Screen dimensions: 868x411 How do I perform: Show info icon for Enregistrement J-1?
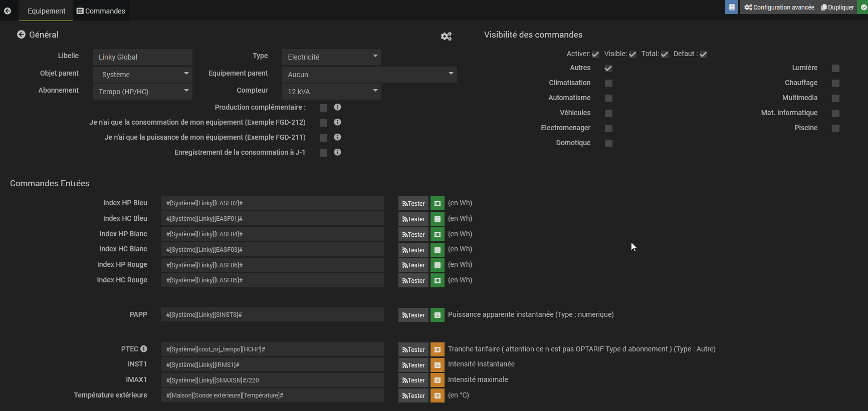(338, 152)
